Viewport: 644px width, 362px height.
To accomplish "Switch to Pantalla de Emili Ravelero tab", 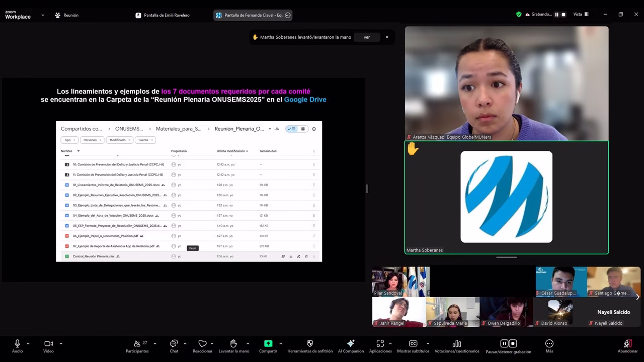I will [163, 15].
